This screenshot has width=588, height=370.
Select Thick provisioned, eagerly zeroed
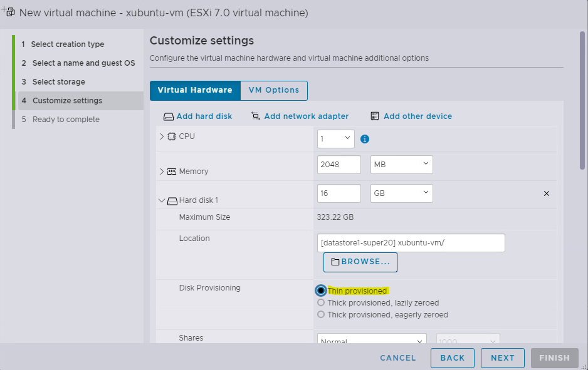click(321, 315)
